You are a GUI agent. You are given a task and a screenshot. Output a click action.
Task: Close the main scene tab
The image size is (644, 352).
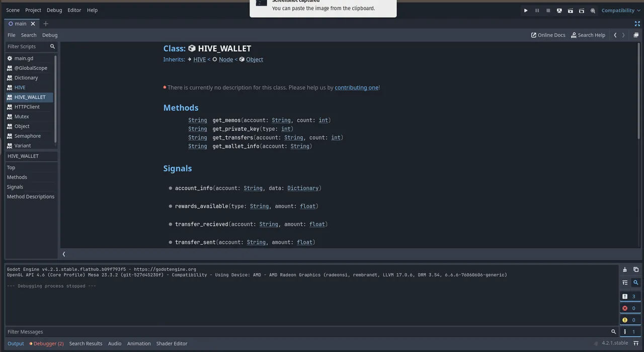[33, 24]
